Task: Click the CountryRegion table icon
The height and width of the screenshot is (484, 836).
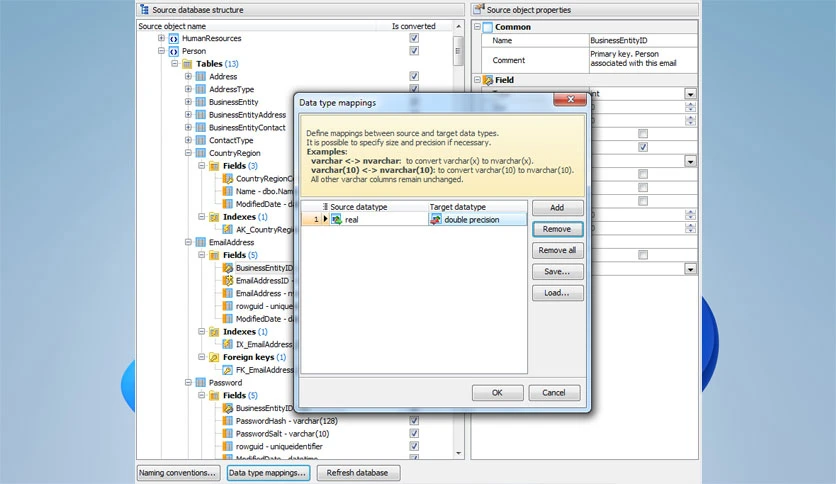Action: [x=200, y=154]
